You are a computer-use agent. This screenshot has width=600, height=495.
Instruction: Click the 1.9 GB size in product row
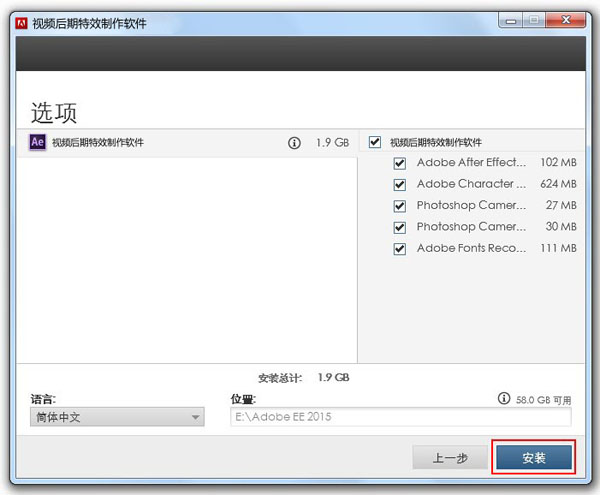[x=333, y=143]
